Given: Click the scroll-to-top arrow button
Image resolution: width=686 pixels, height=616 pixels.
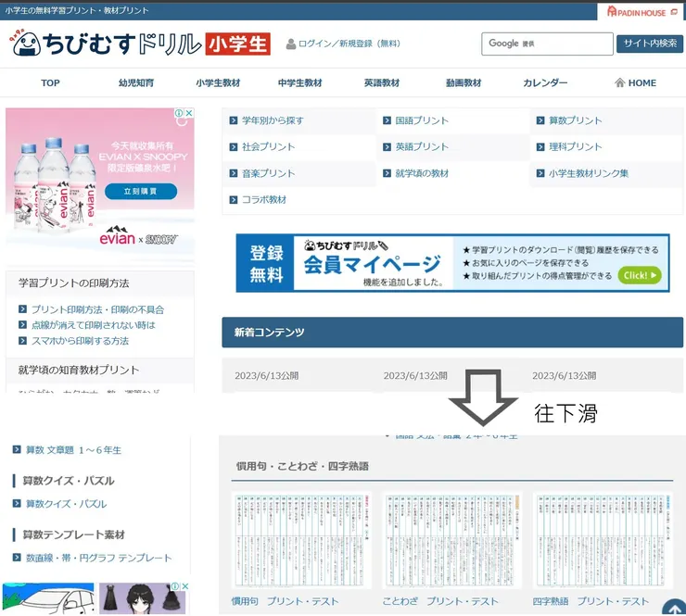Looking at the screenshot, I should tap(674, 608).
